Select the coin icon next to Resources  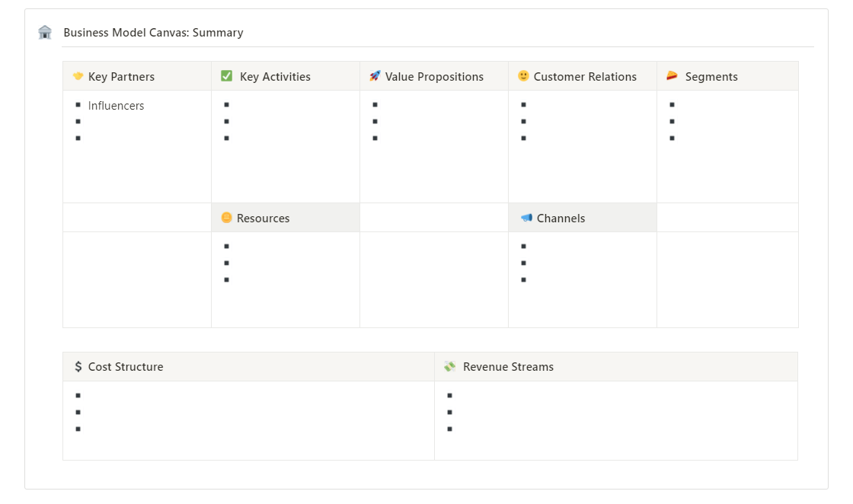point(226,218)
